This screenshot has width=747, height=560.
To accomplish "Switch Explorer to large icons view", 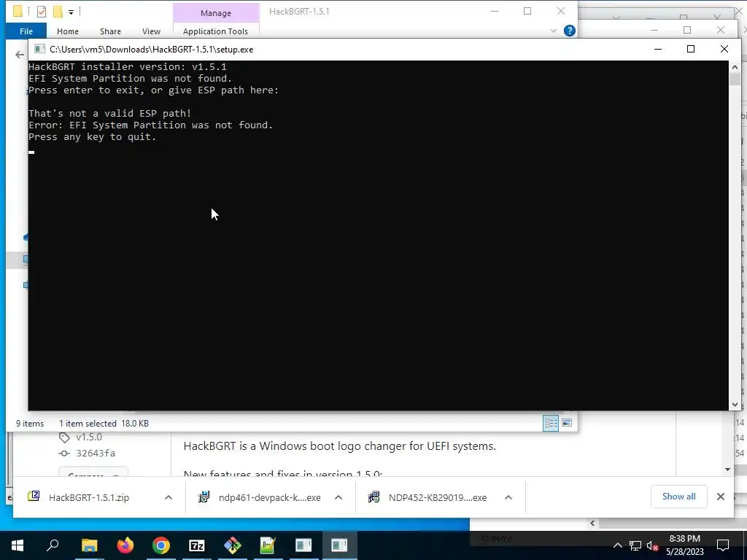I will point(567,423).
